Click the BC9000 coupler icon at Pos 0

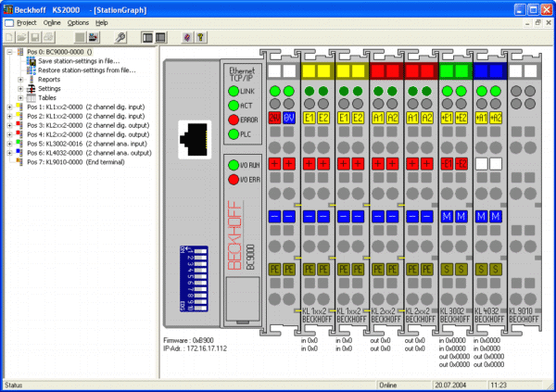tap(20, 52)
